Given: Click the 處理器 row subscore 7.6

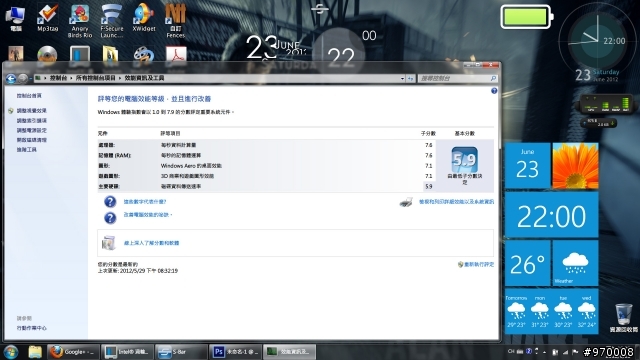Looking at the screenshot, I should pos(428,145).
